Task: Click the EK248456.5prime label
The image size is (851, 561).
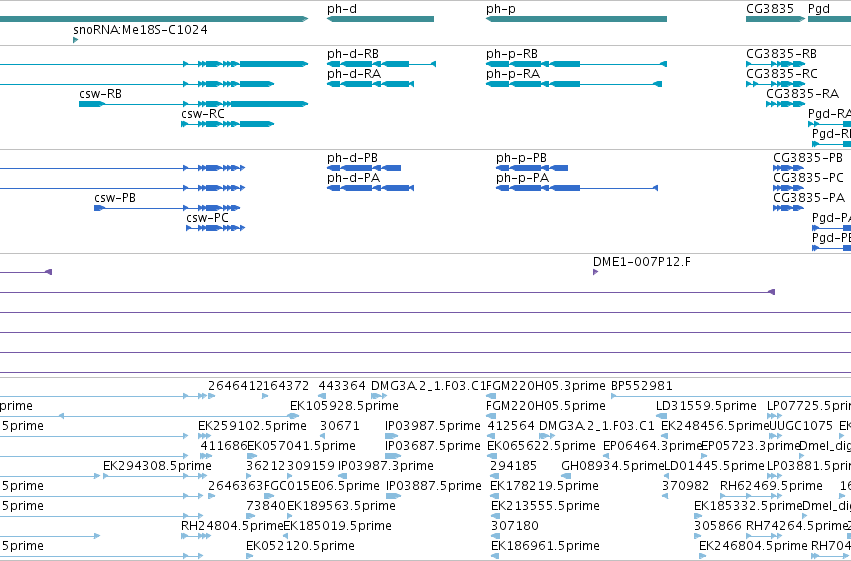Action: [x=715, y=426]
